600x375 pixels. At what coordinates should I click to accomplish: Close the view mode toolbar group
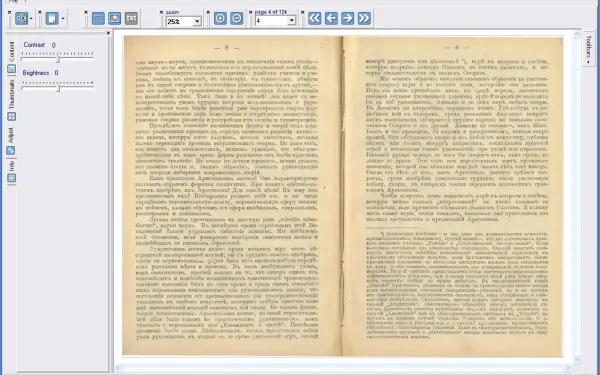(86, 13)
